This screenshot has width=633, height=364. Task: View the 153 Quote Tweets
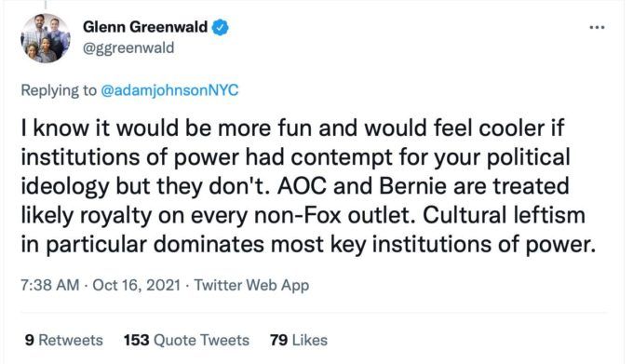(x=186, y=340)
